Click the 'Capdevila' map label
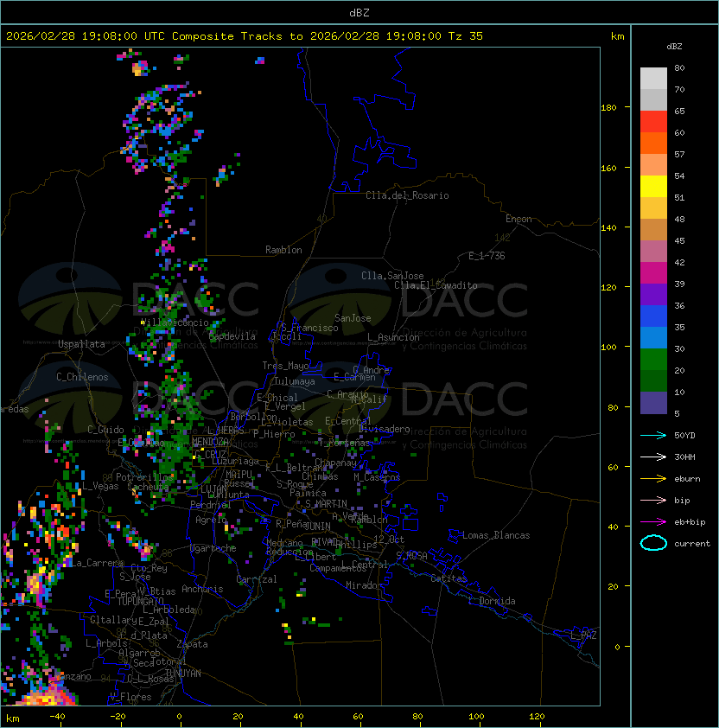This screenshot has width=719, height=728. pyautogui.click(x=232, y=336)
